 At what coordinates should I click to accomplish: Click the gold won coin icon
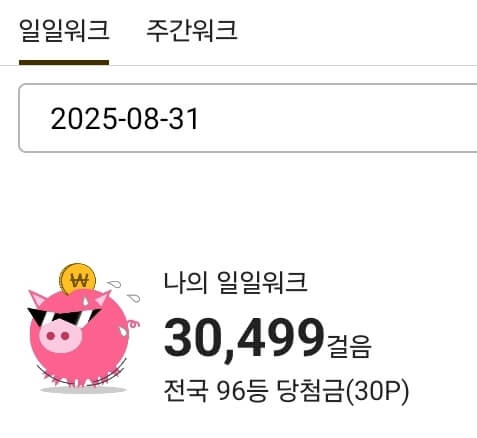[77, 279]
